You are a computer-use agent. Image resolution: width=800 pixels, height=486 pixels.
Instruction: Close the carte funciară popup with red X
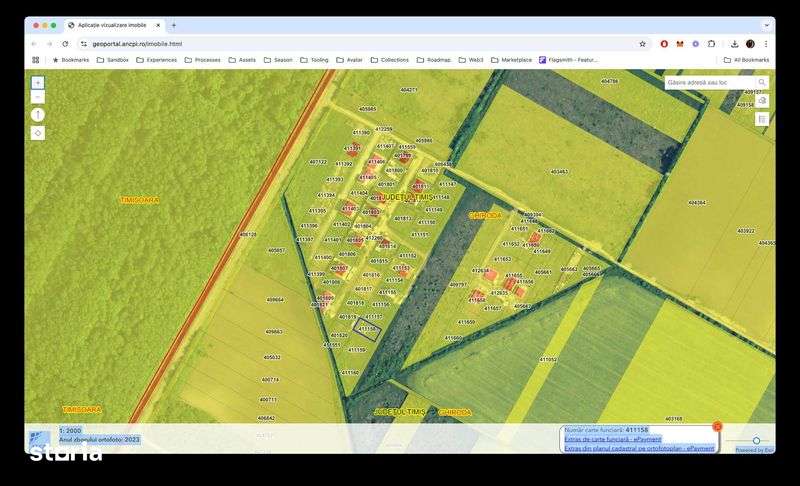tap(717, 426)
